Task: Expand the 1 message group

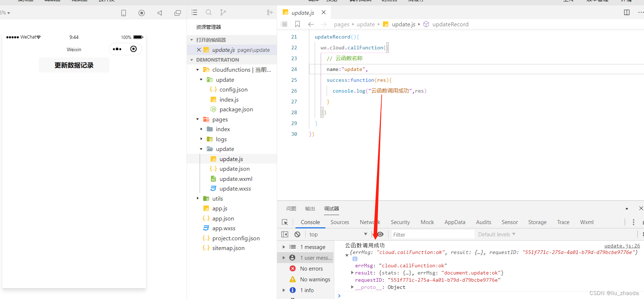Action: tap(284, 247)
